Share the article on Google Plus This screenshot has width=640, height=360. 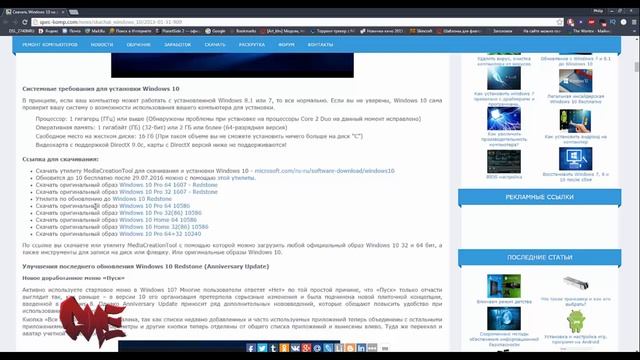coord(306,348)
